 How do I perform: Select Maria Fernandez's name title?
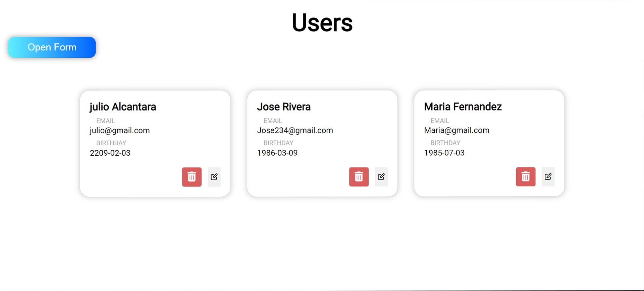click(x=463, y=107)
